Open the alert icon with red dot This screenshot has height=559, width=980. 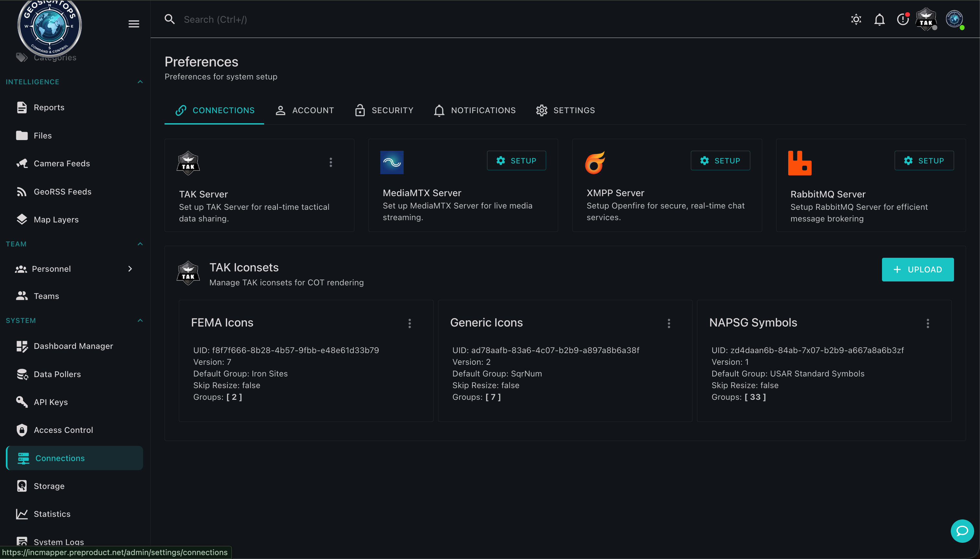click(903, 19)
